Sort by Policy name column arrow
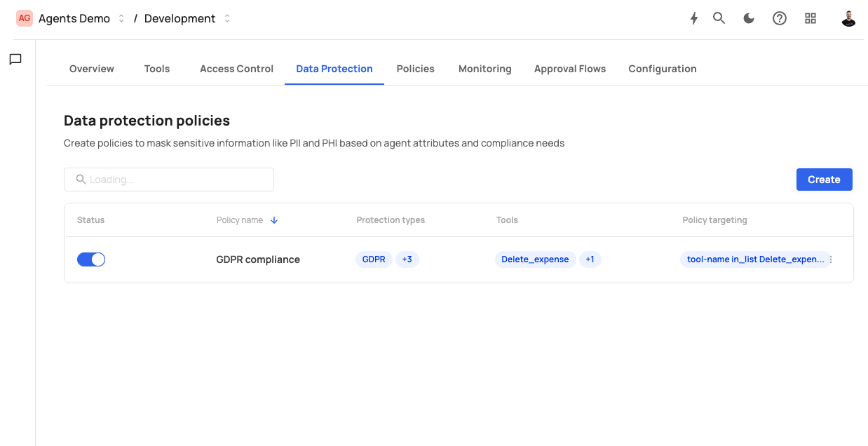Screen dimensions: 868x446 (274, 220)
